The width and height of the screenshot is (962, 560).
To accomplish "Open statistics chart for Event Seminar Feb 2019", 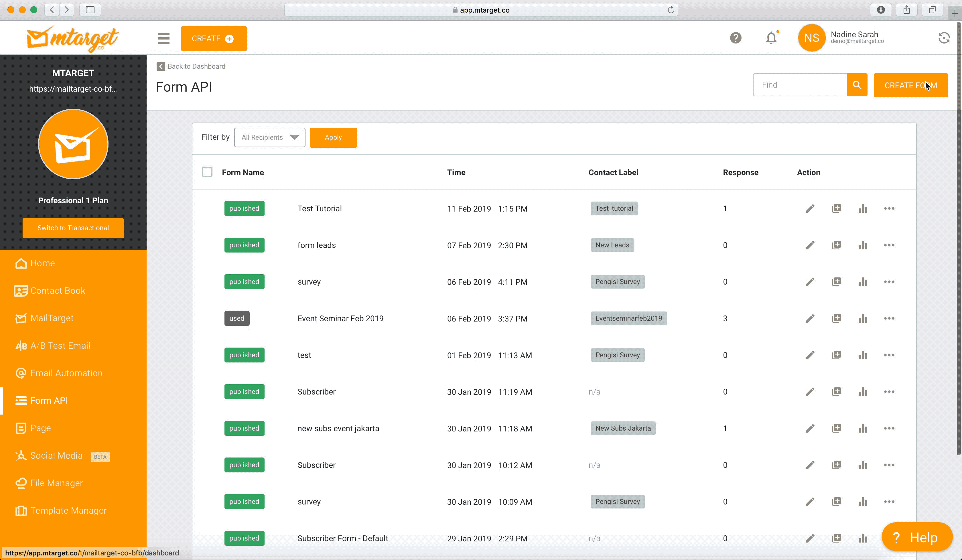I will coord(862,318).
